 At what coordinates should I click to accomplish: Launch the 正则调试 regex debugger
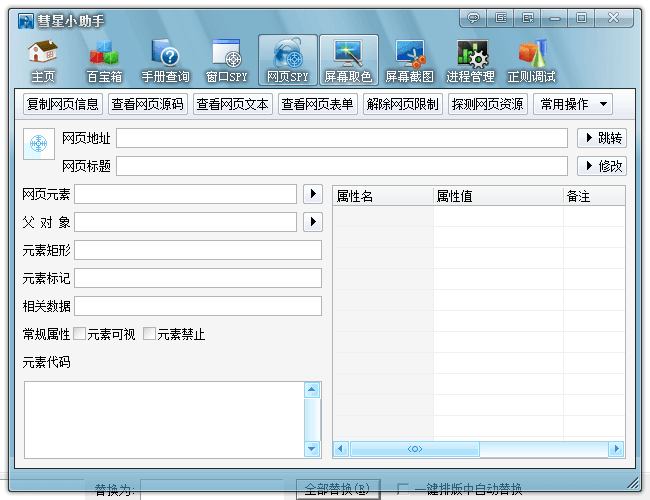tap(532, 60)
